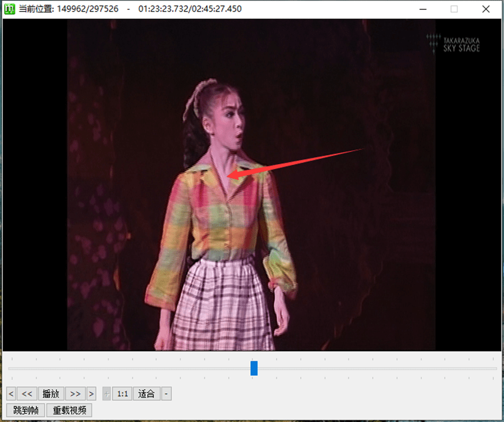Click the seek track left of the thumb
This screenshot has height=422, width=504.
tap(127, 368)
